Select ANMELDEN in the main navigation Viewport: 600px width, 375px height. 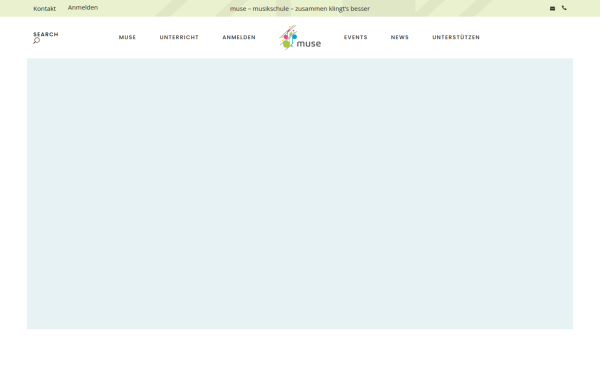(x=239, y=37)
